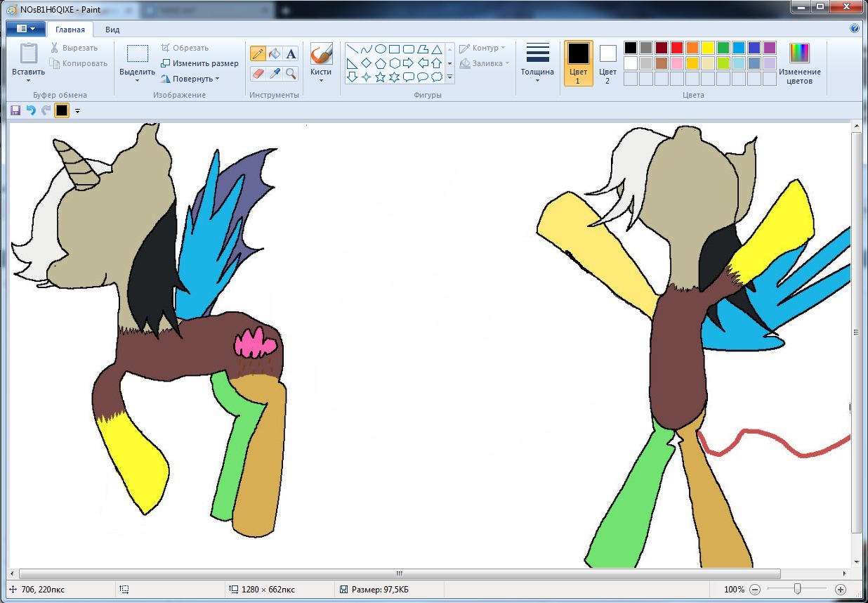Pick the pentagon shape
The image size is (868, 603).
[381, 63]
